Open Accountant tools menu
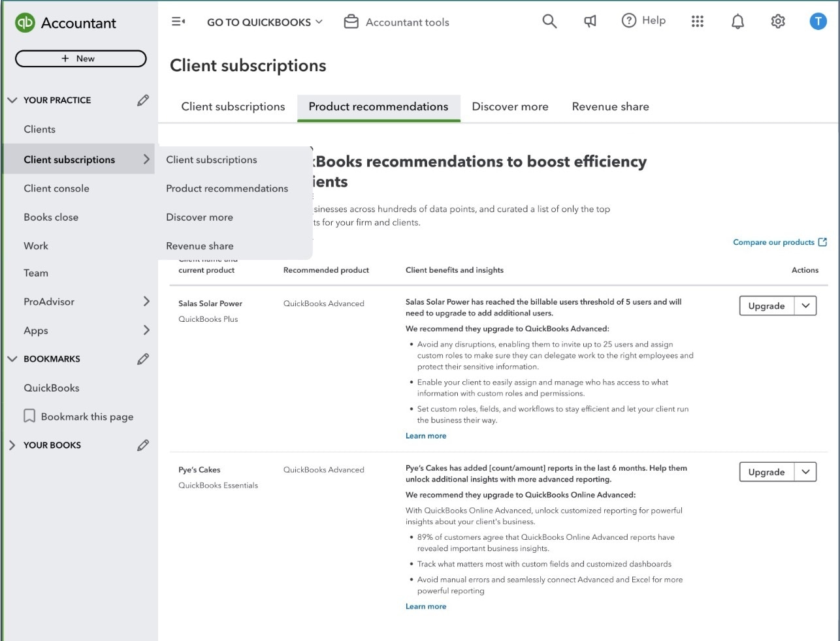The height and width of the screenshot is (641, 840). coord(396,22)
